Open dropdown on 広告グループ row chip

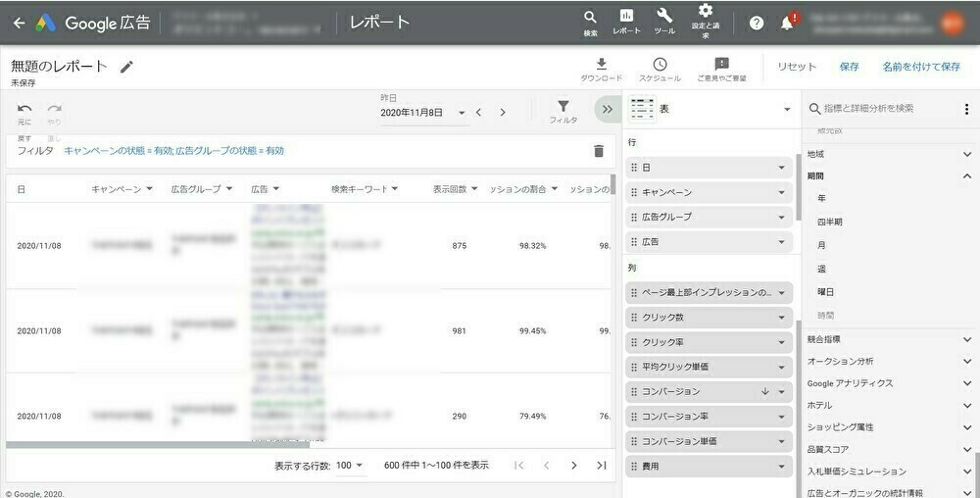pyautogui.click(x=781, y=217)
